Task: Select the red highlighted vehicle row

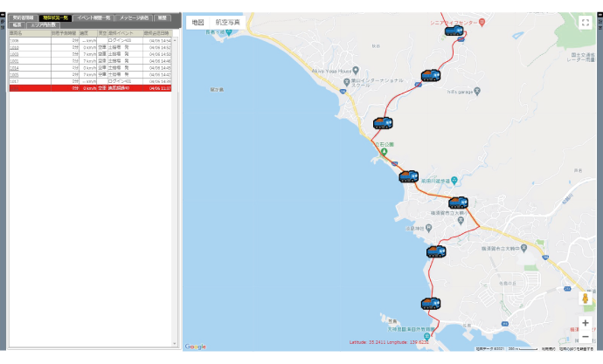Action: (87, 88)
